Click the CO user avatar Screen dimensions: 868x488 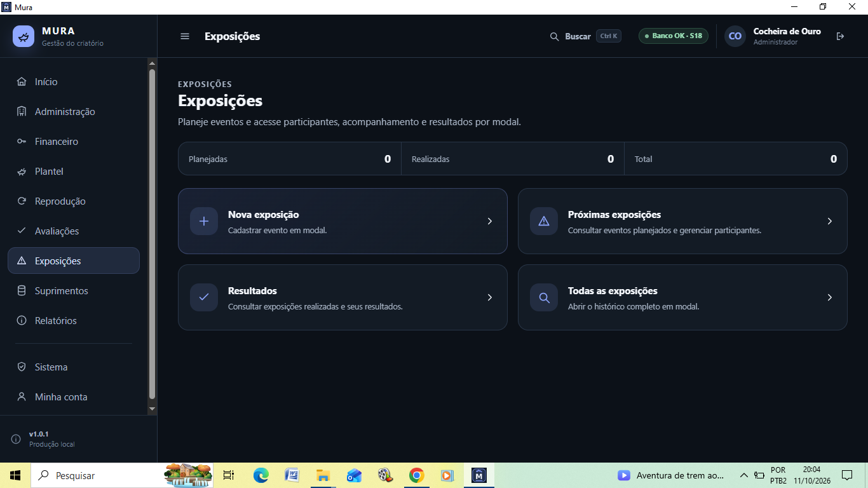735,36
